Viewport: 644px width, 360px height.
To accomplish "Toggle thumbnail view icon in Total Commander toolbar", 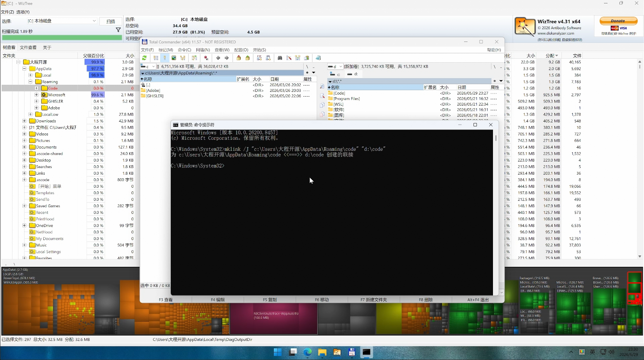I will pos(174,58).
